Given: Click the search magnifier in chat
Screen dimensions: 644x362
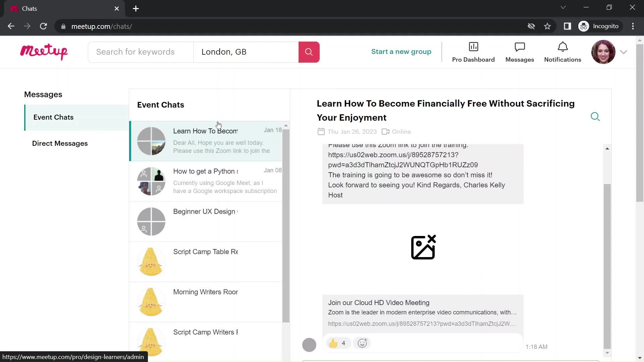Looking at the screenshot, I should point(596,117).
